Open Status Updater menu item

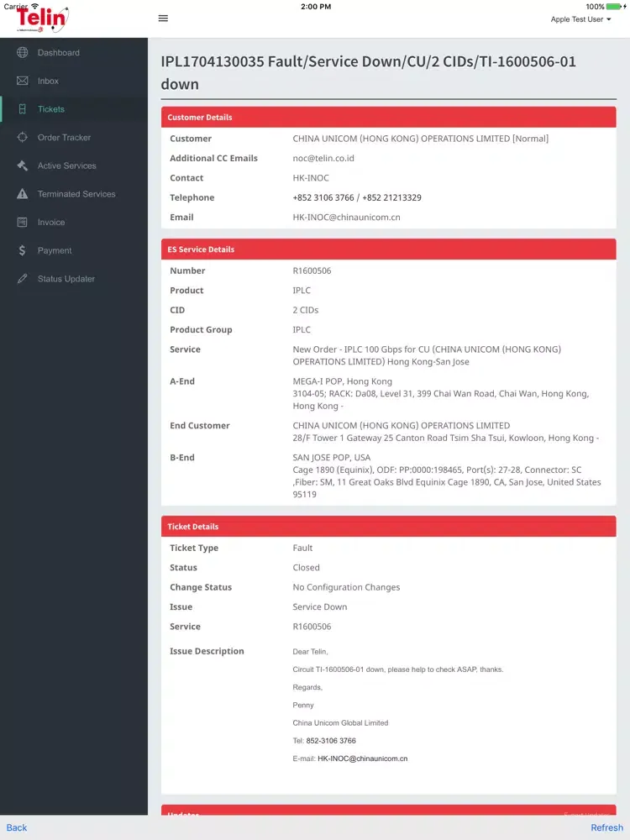[74, 279]
